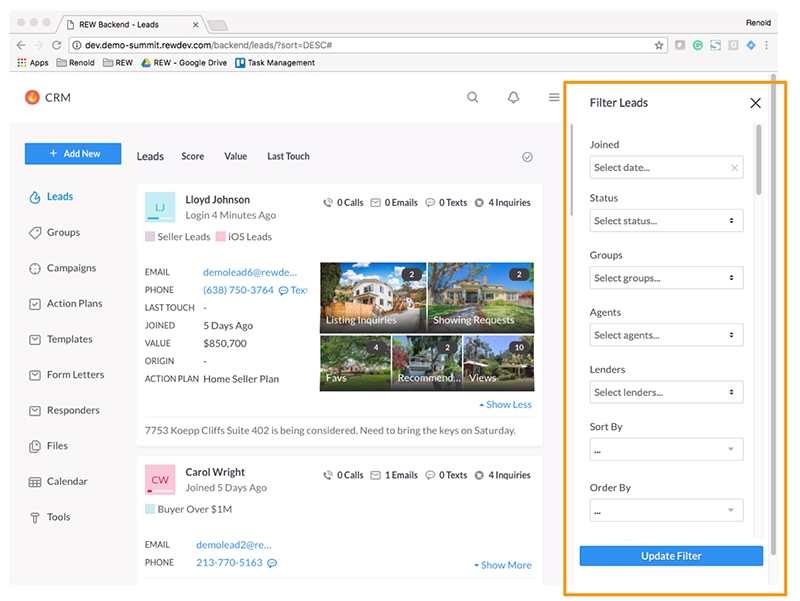Go to Groups in the sidebar
The height and width of the screenshot is (601, 800).
(55, 233)
